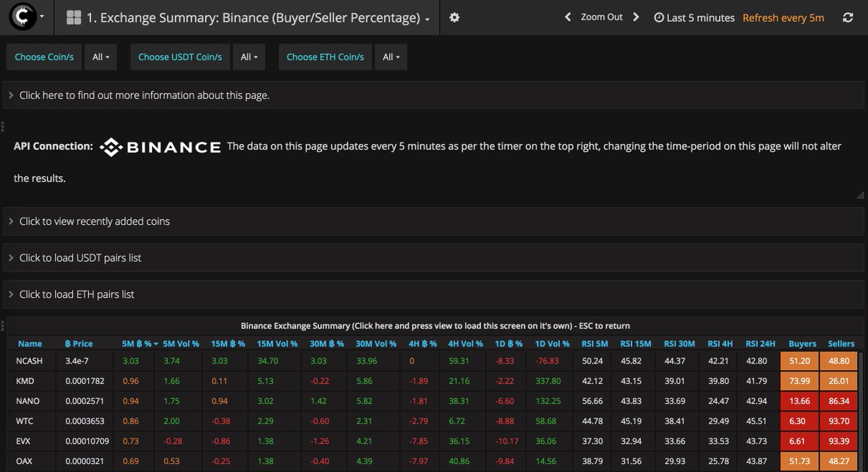Sort table by 5M % column header
Viewport: 868px width, 472px height.
point(140,344)
